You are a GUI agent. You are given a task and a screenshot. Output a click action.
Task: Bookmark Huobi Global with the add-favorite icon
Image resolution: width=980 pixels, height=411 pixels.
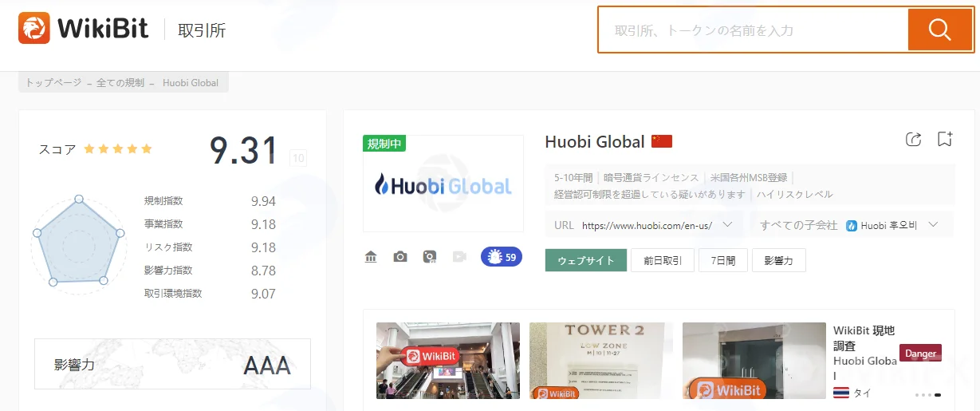(945, 139)
